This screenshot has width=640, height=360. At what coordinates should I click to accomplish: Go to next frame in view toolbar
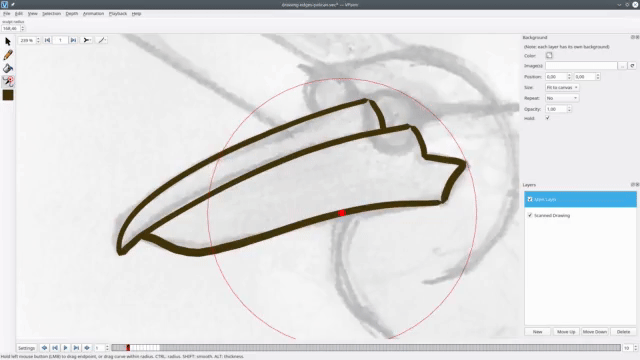pyautogui.click(x=73, y=40)
